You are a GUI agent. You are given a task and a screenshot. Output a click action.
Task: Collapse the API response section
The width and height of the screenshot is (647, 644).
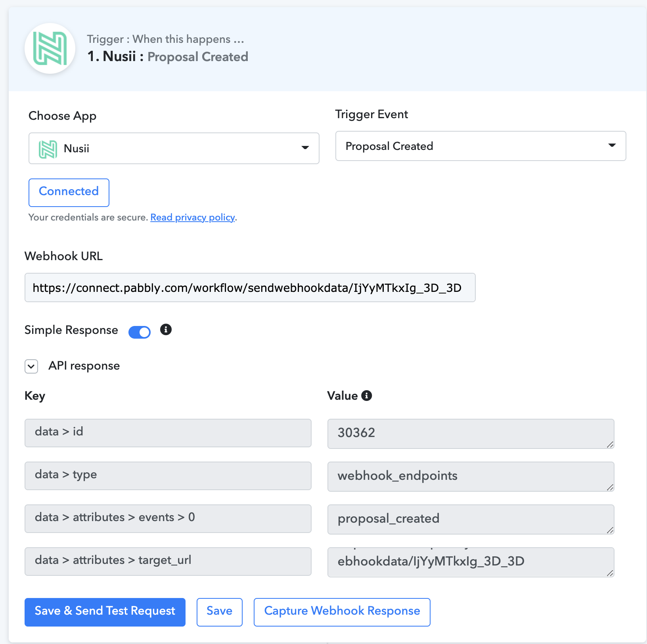coord(31,366)
